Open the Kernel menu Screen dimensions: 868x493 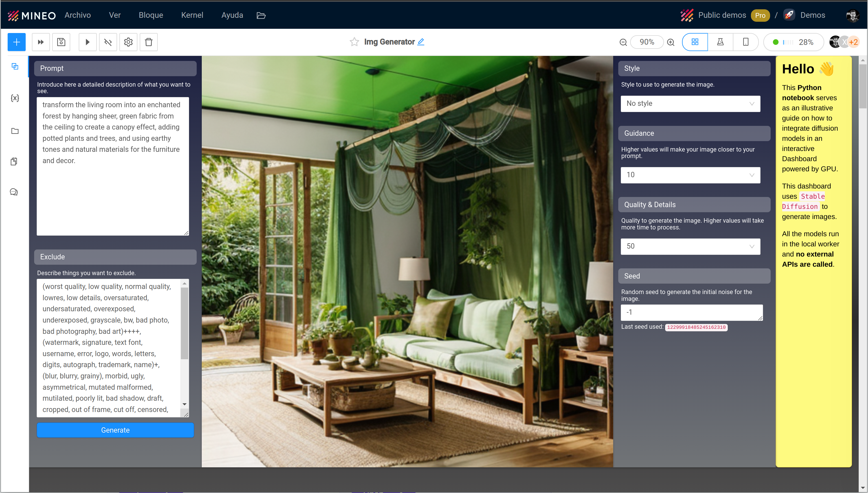tap(192, 15)
